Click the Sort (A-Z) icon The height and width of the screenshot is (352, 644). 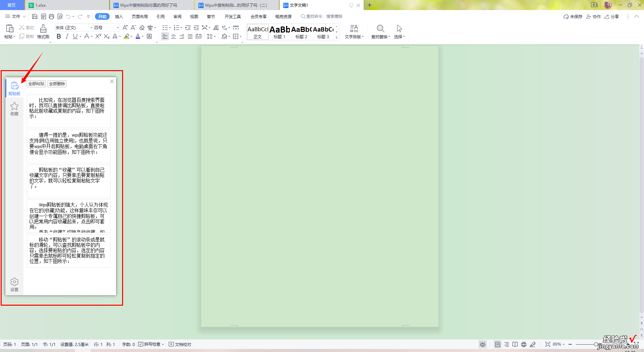coord(216,28)
